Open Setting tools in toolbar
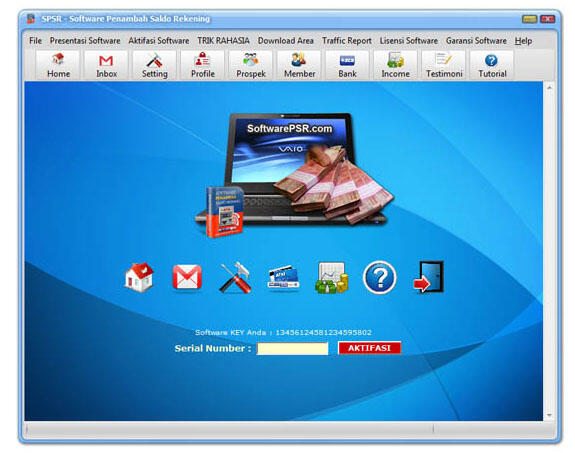This screenshot has height=453, width=575. pyautogui.click(x=154, y=65)
